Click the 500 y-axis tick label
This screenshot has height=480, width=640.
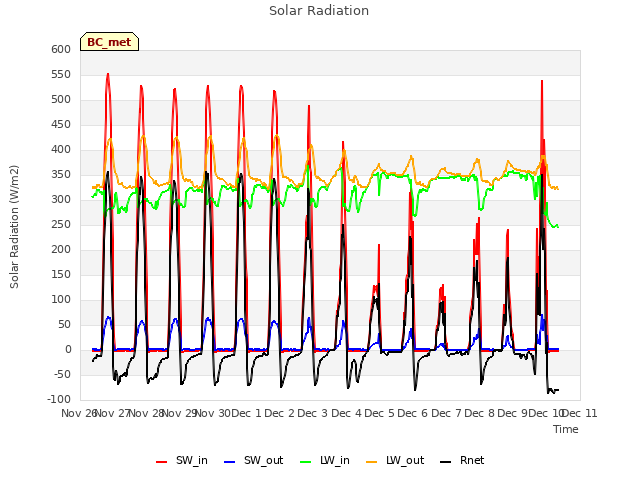click(61, 100)
